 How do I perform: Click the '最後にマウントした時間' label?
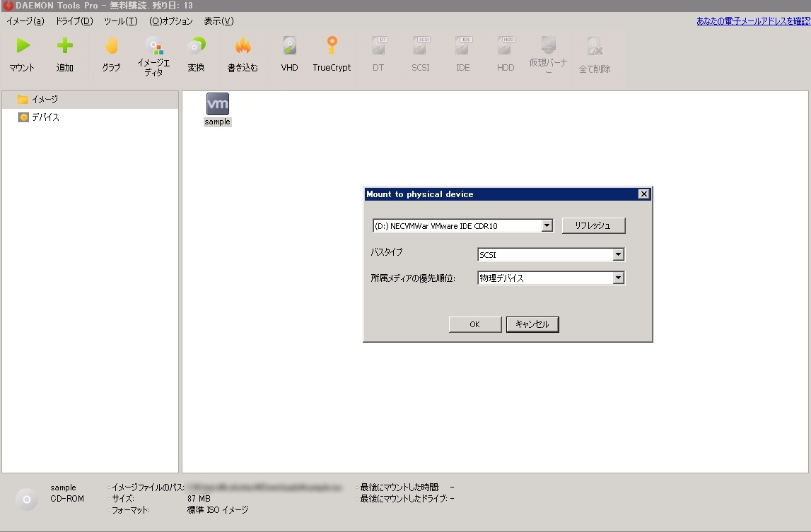(x=399, y=487)
